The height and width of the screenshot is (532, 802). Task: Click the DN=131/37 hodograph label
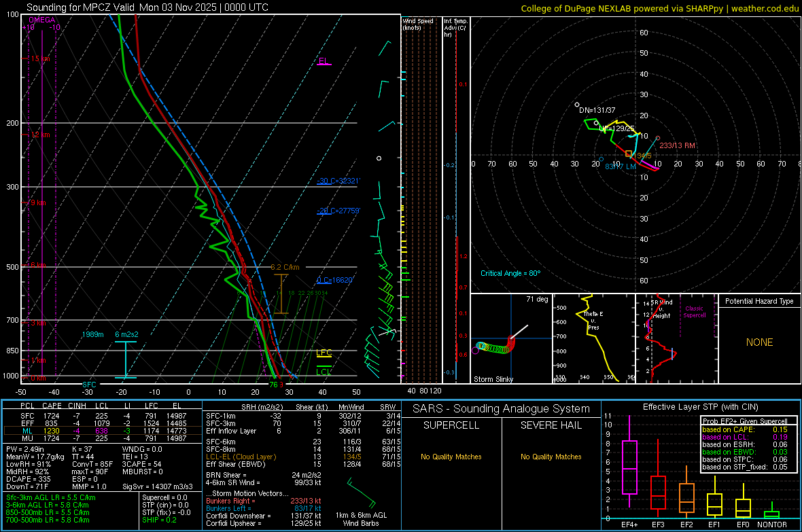(x=597, y=110)
